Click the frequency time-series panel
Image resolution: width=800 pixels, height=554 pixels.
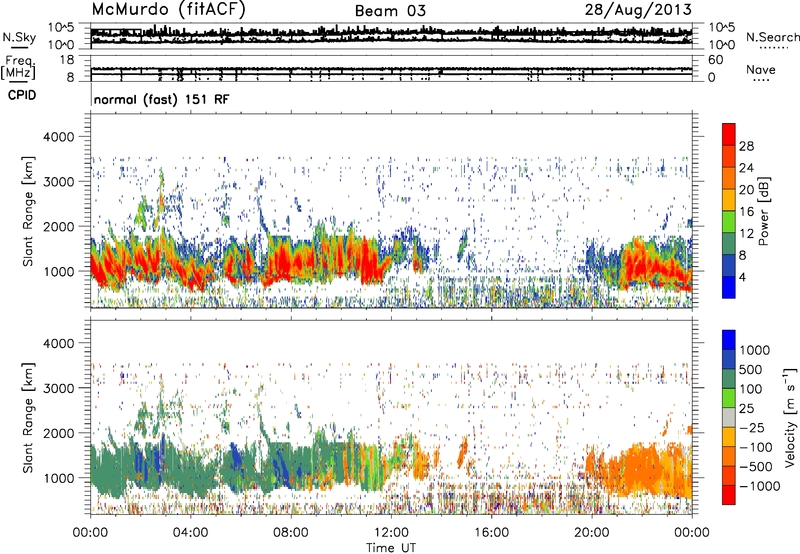coord(391,68)
